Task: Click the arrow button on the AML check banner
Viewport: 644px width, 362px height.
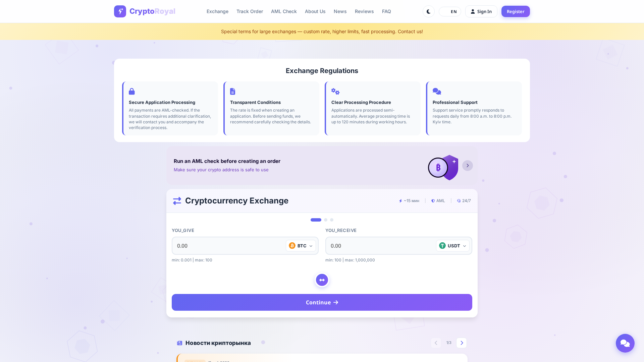Action: (x=468, y=166)
